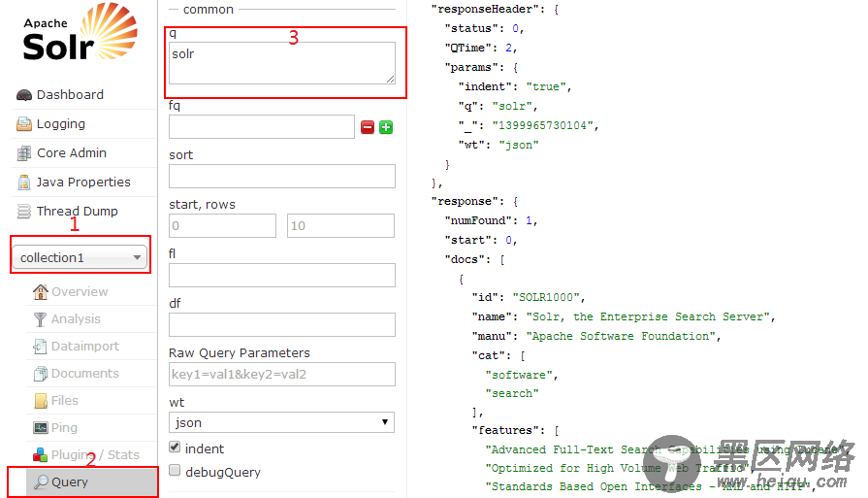Click the "SOLR1000" id value
This screenshot has height=498, width=868.
[546, 297]
